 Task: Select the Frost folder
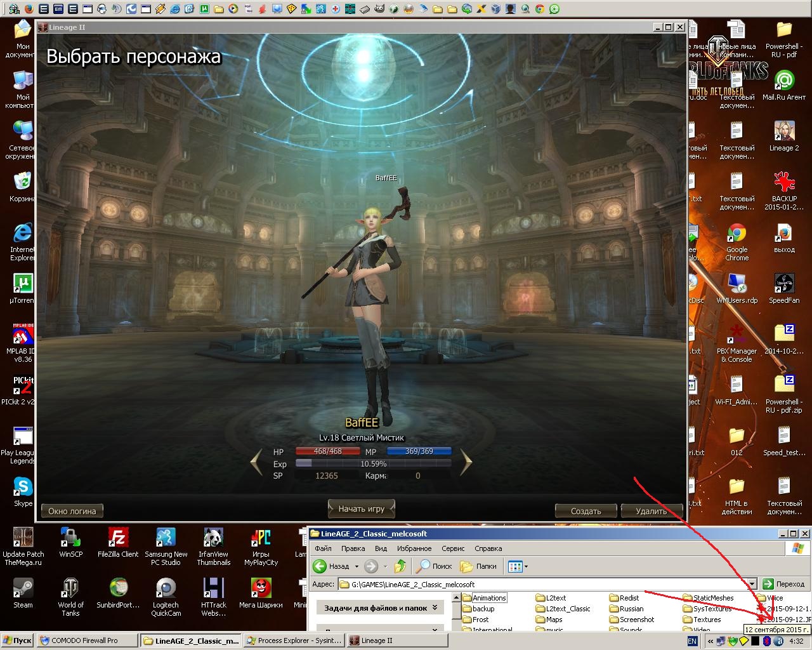(x=475, y=620)
